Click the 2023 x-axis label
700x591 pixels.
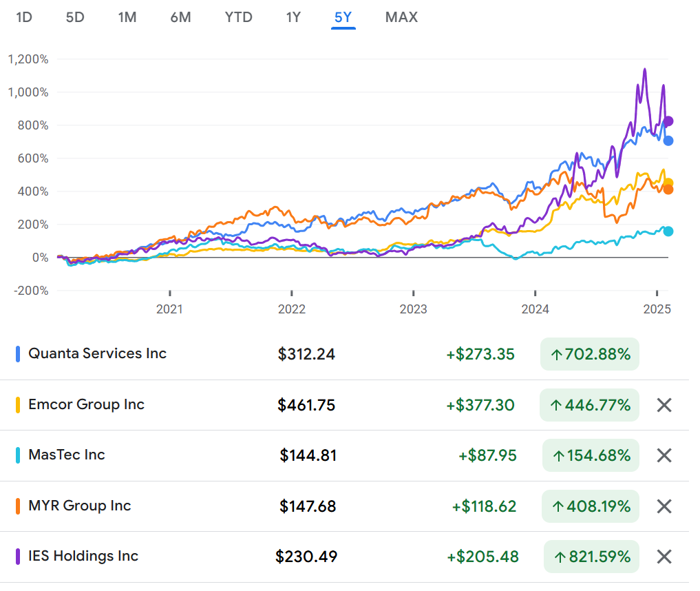pos(414,309)
